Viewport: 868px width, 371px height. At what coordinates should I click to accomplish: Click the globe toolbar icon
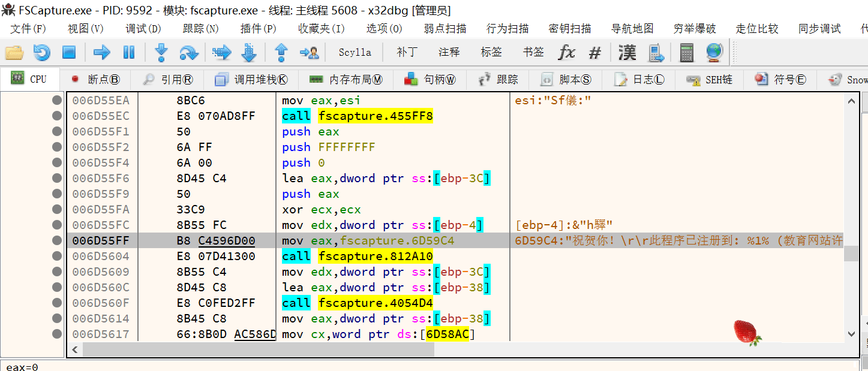point(714,53)
